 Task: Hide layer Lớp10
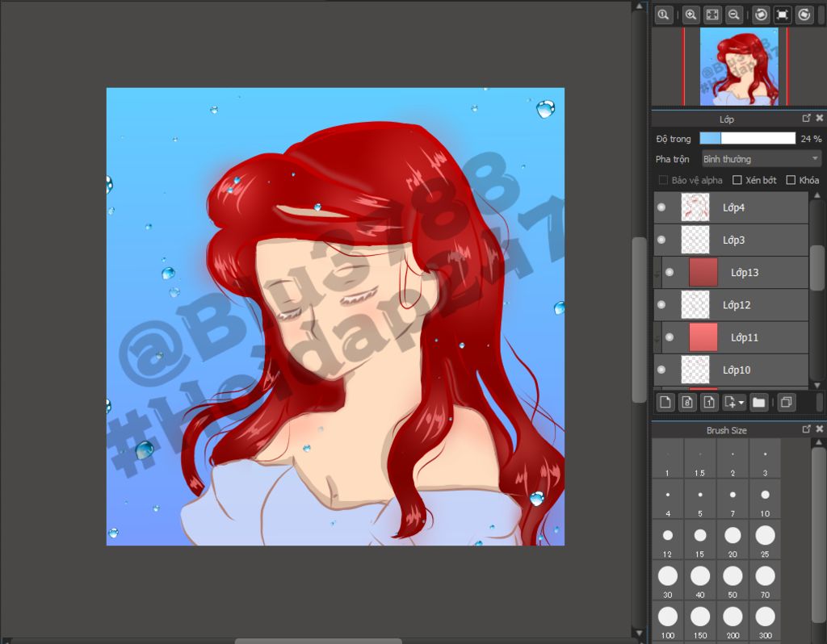[x=661, y=370]
